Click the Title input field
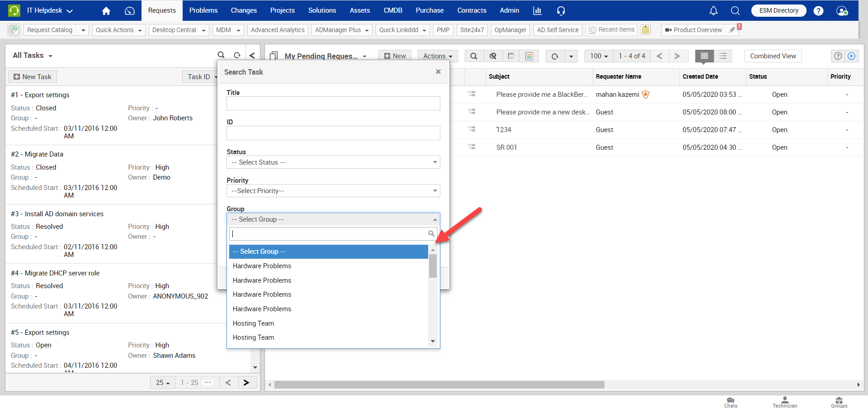 [333, 104]
